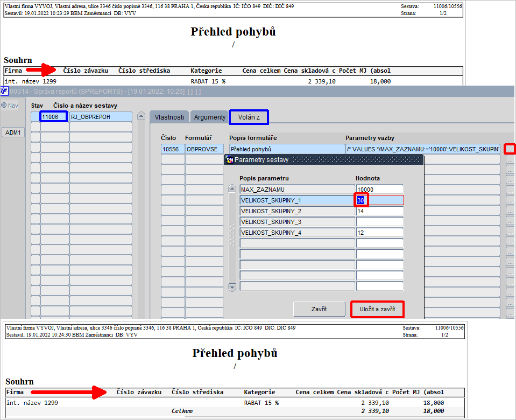This screenshot has height=420, width=516.
Task: Click the application icon in the 00314 title bar
Action: [x=4, y=91]
